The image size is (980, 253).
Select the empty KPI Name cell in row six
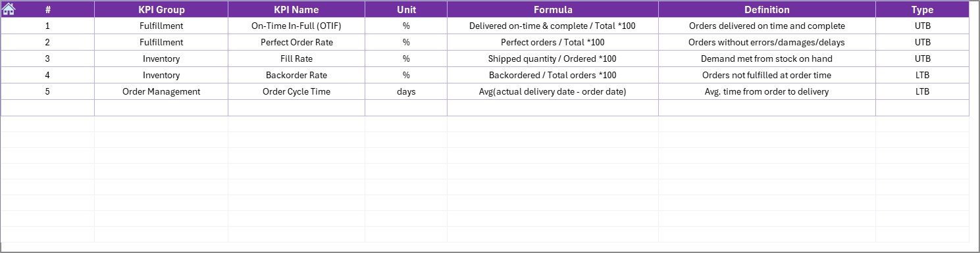click(296, 108)
